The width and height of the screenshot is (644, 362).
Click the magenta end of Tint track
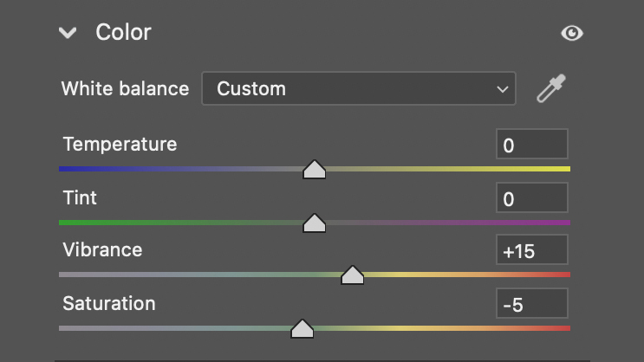coord(563,223)
